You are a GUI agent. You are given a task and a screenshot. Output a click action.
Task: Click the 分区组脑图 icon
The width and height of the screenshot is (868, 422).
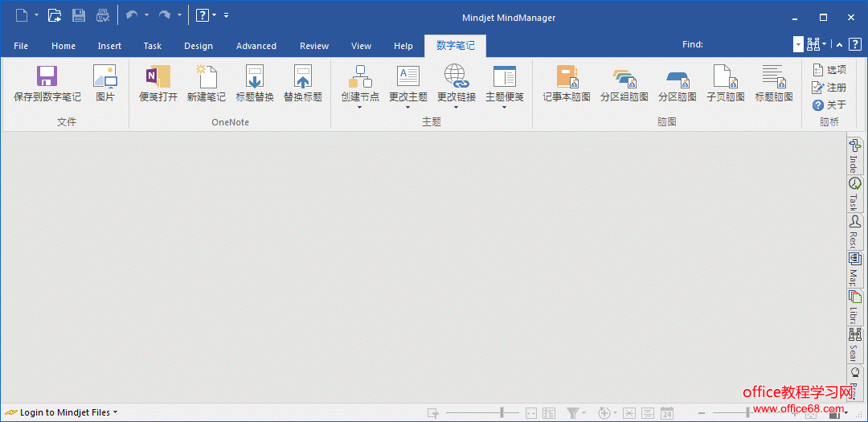tap(624, 77)
